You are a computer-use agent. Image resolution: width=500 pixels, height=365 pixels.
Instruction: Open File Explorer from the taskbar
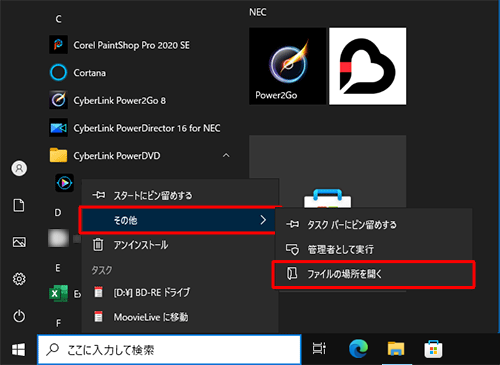(x=396, y=349)
